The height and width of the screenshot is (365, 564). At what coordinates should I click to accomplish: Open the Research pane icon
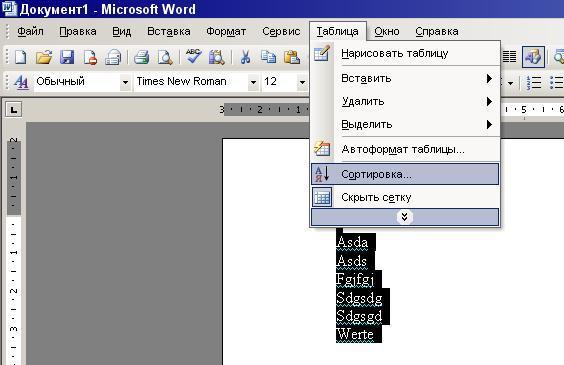point(217,57)
